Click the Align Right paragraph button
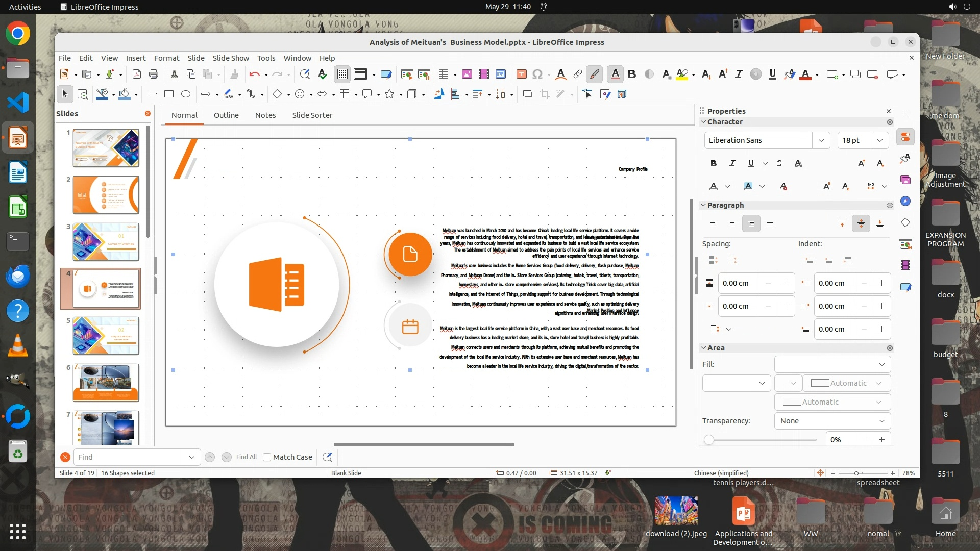Image resolution: width=980 pixels, height=551 pixels. pos(751,223)
